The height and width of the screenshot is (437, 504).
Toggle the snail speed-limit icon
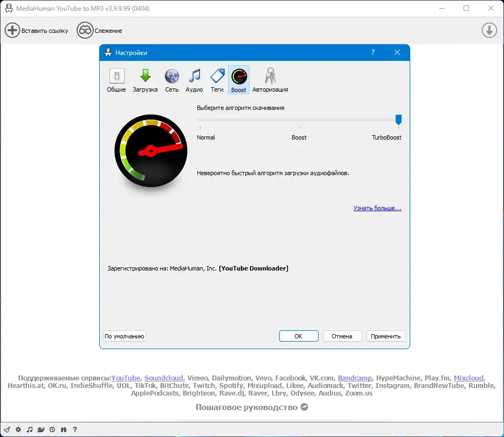41,429
